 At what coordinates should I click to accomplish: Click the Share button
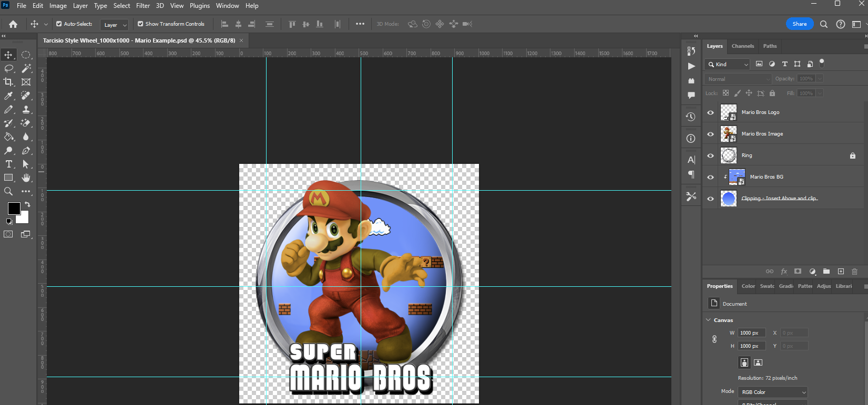(x=800, y=24)
